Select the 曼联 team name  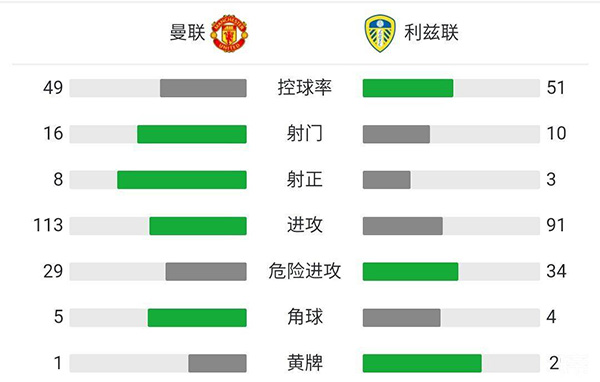tap(188, 32)
